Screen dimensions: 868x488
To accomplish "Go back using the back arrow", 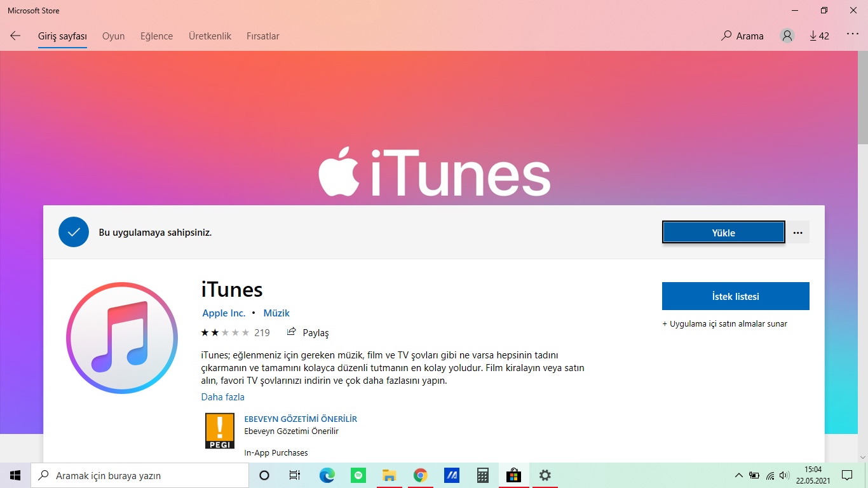I will (x=15, y=36).
